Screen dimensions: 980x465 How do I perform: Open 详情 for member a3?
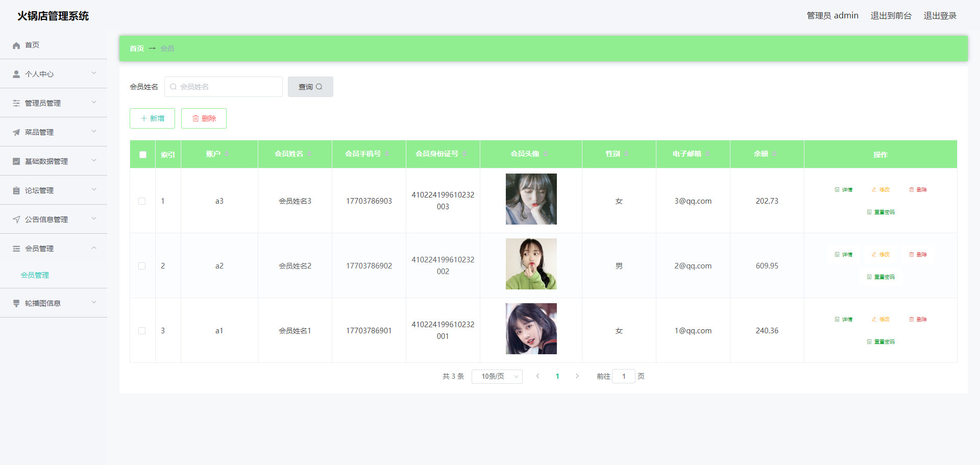[x=843, y=190]
